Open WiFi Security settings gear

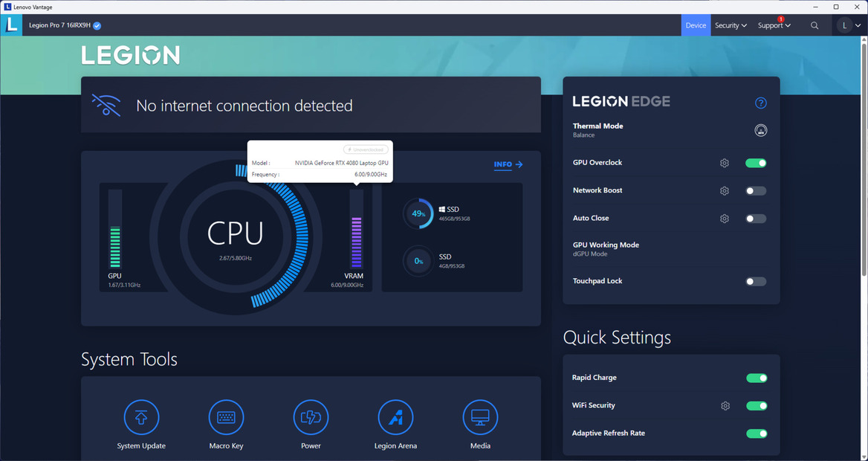725,405
